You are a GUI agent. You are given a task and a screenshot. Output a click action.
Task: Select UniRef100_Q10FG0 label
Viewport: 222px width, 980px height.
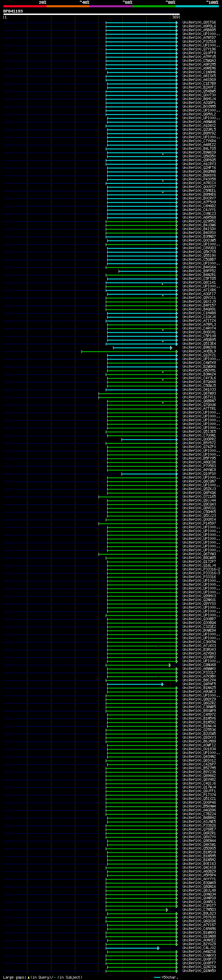point(199,473)
